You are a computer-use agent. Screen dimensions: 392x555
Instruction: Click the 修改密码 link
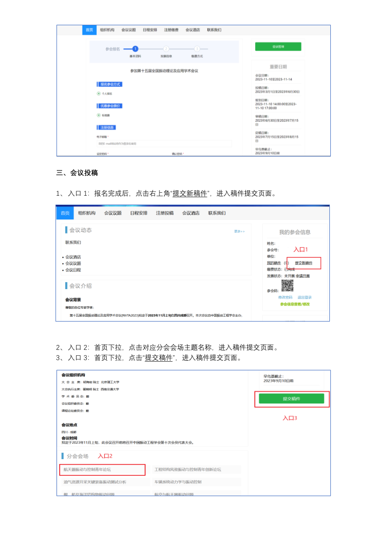coord(285,298)
